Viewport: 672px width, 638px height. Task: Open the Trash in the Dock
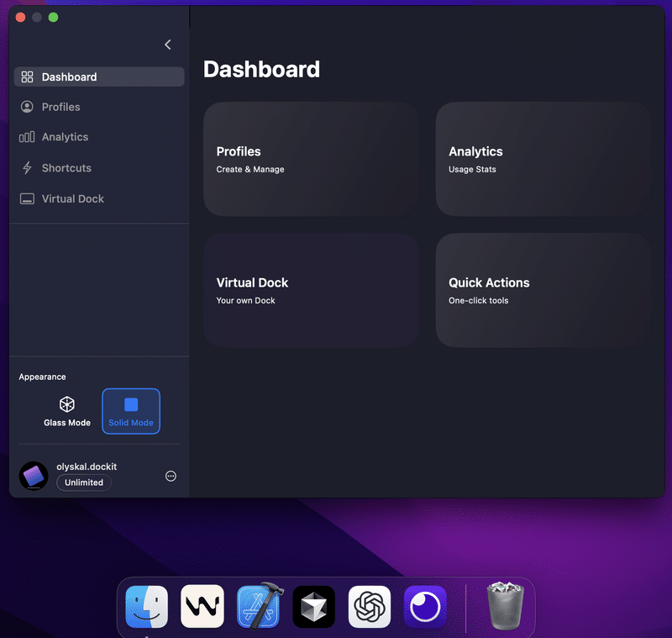point(506,606)
